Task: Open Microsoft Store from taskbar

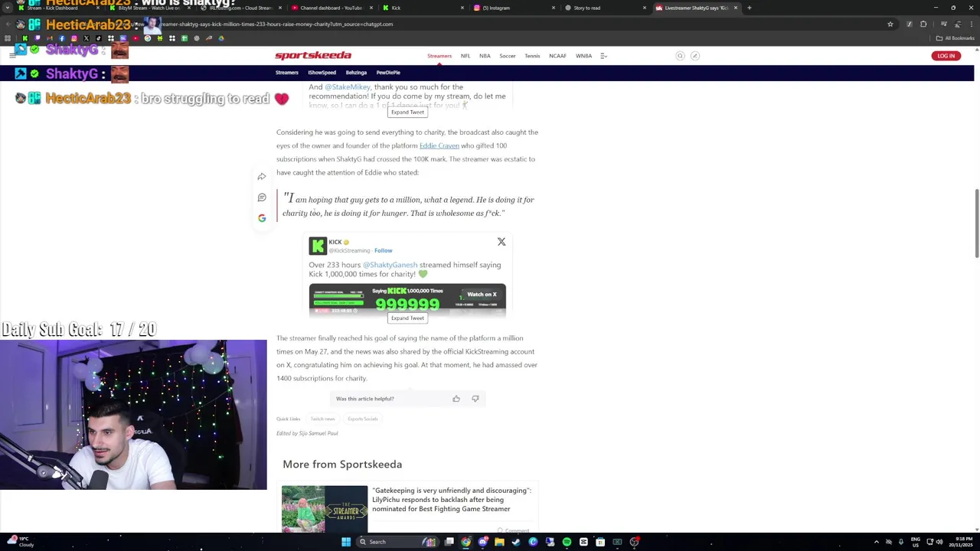Action: pos(600,542)
